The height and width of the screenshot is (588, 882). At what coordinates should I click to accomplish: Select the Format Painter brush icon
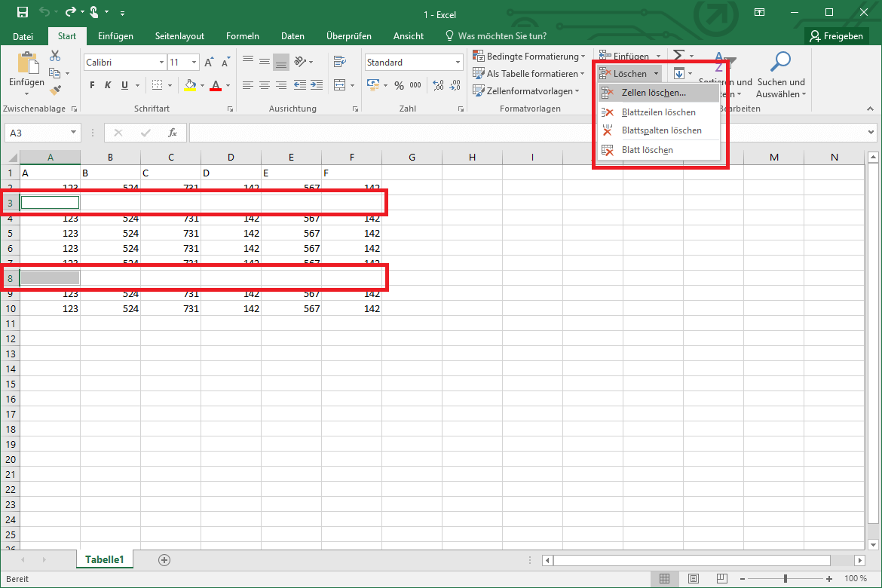tap(55, 90)
